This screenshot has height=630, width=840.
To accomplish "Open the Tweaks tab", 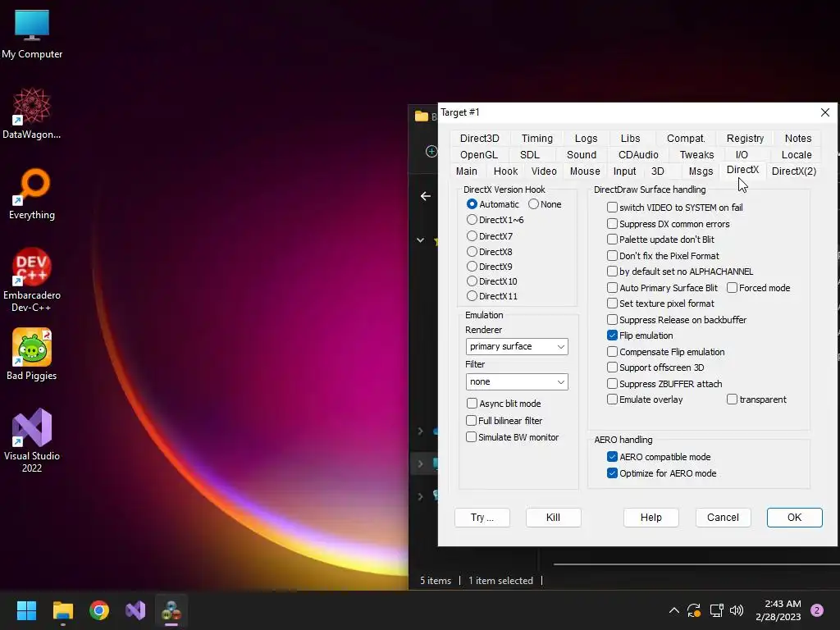I will click(x=696, y=155).
